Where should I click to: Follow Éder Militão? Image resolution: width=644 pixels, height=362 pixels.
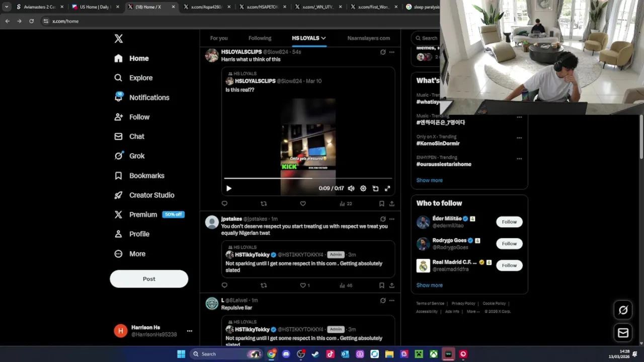(x=509, y=222)
